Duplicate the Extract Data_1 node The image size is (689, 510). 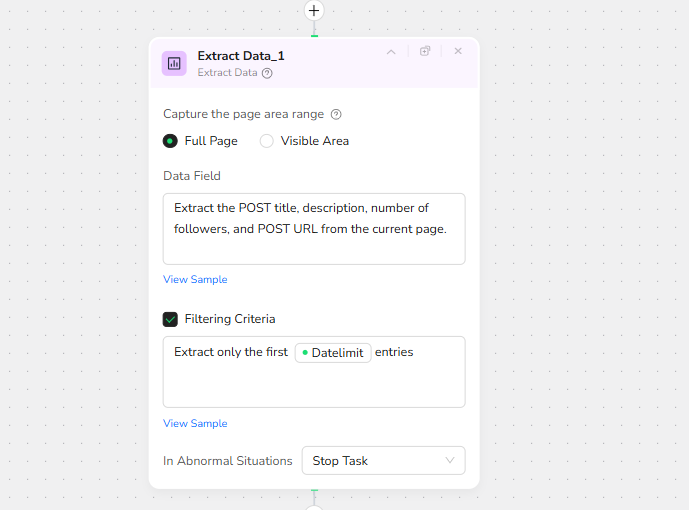(x=425, y=51)
